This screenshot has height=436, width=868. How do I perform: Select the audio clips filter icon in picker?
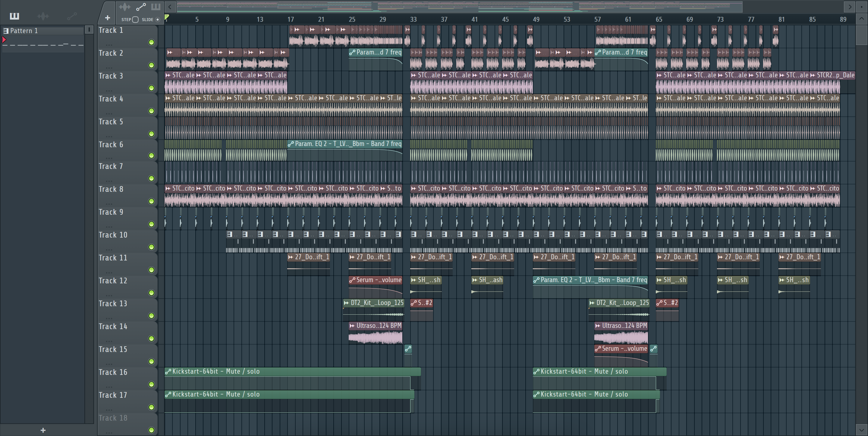pyautogui.click(x=43, y=16)
